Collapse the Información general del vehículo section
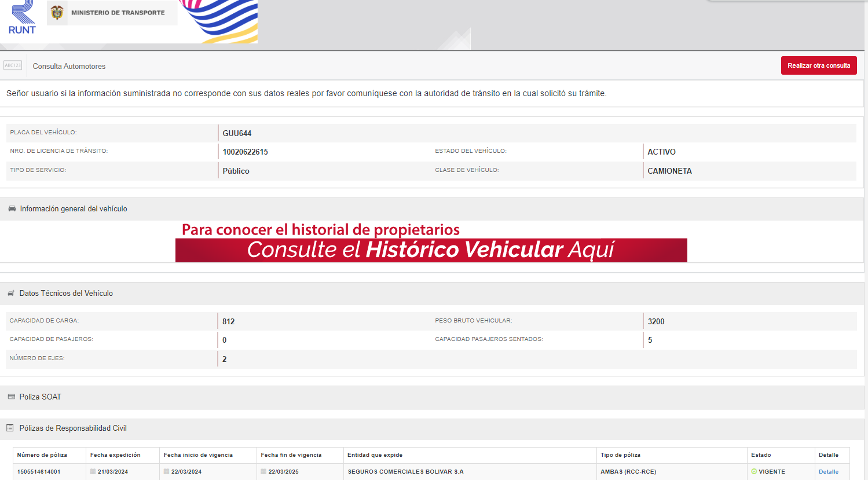Image resolution: width=868 pixels, height=480 pixels. coord(74,209)
